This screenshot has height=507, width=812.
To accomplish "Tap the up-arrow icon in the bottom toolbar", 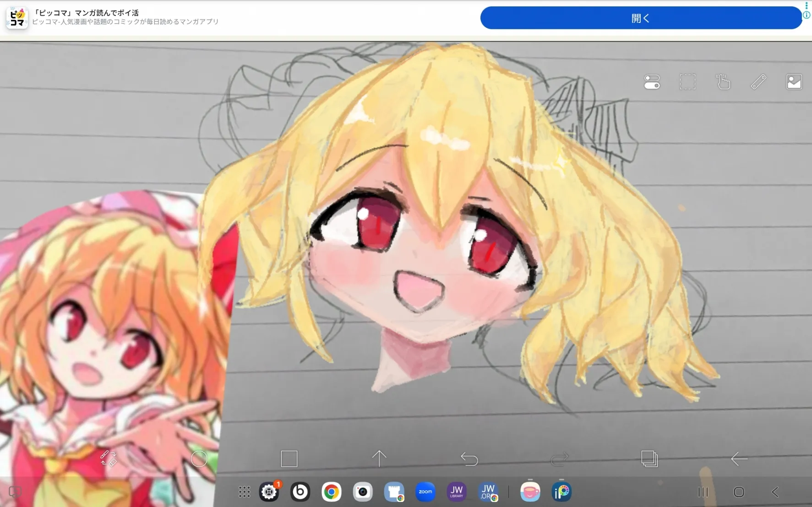I will click(x=379, y=458).
